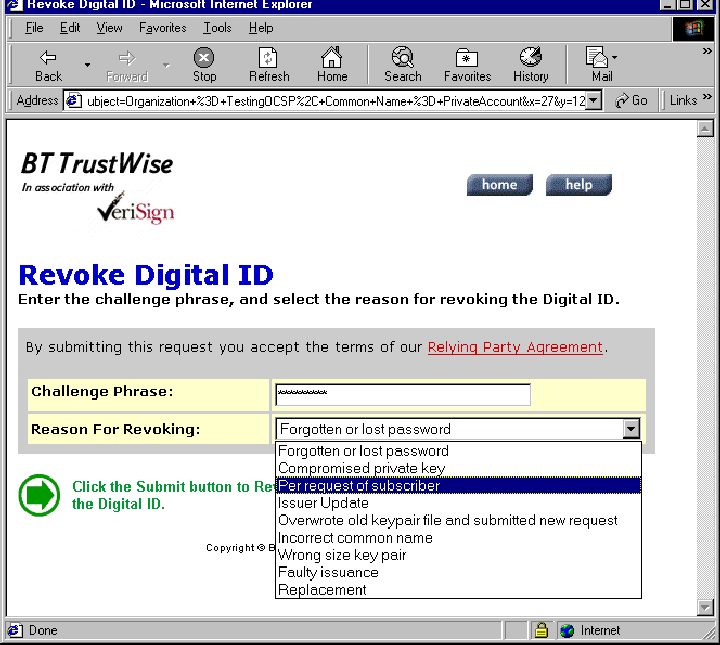The width and height of the screenshot is (720, 645).
Task: Open the address bar URL dropdown
Action: tap(594, 101)
